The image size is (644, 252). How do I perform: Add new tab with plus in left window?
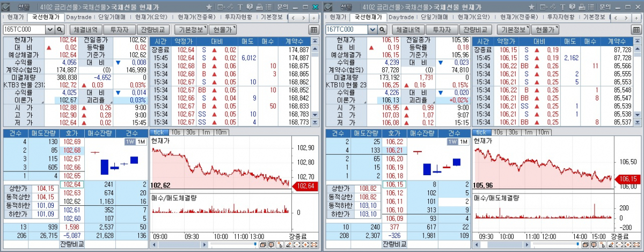[x=314, y=18]
